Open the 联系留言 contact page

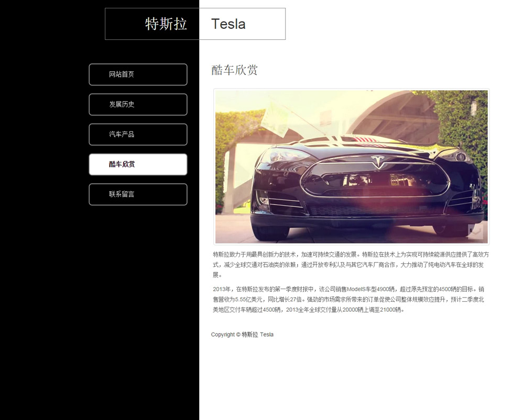(x=138, y=194)
